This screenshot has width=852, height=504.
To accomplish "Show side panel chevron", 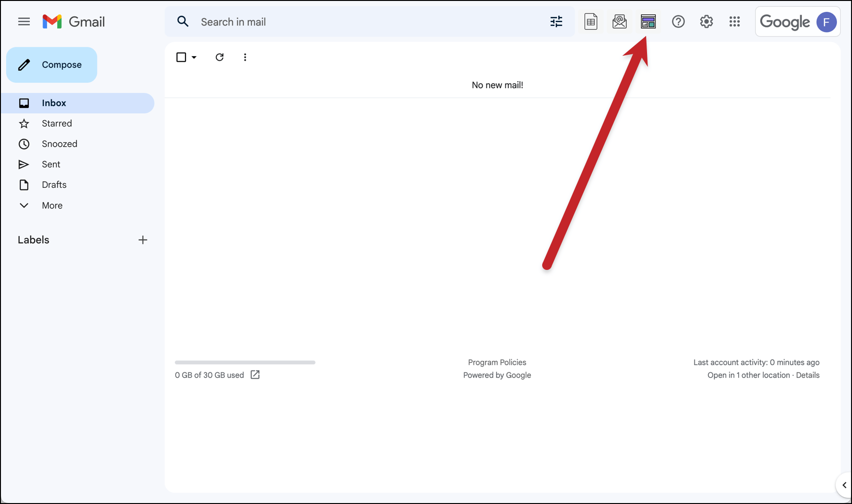I will (x=844, y=485).
